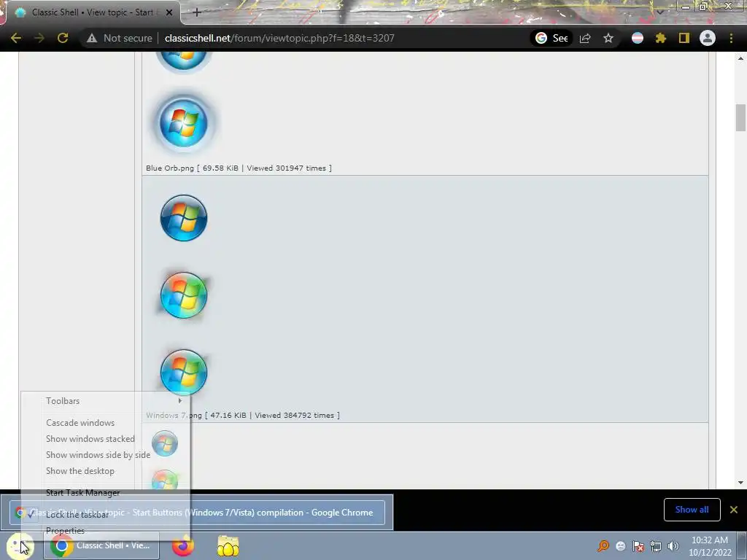
Task: Click the Windows 7.png attachment caption
Action: point(243,415)
